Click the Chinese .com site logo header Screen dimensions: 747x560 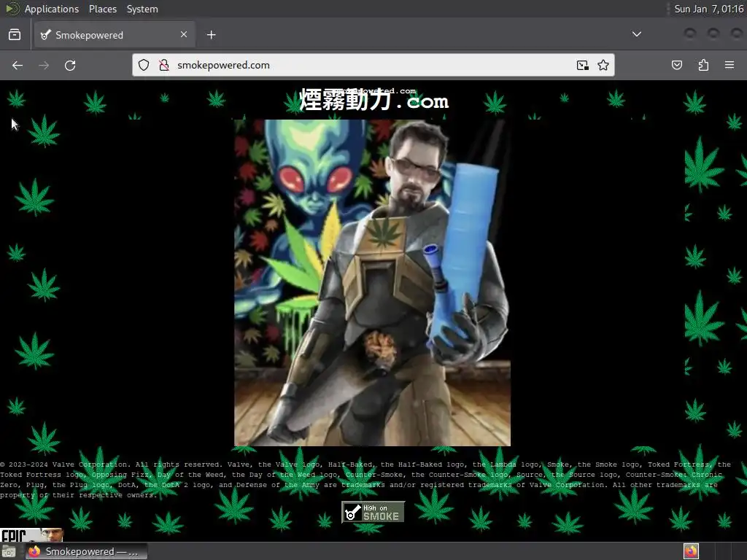click(x=374, y=100)
